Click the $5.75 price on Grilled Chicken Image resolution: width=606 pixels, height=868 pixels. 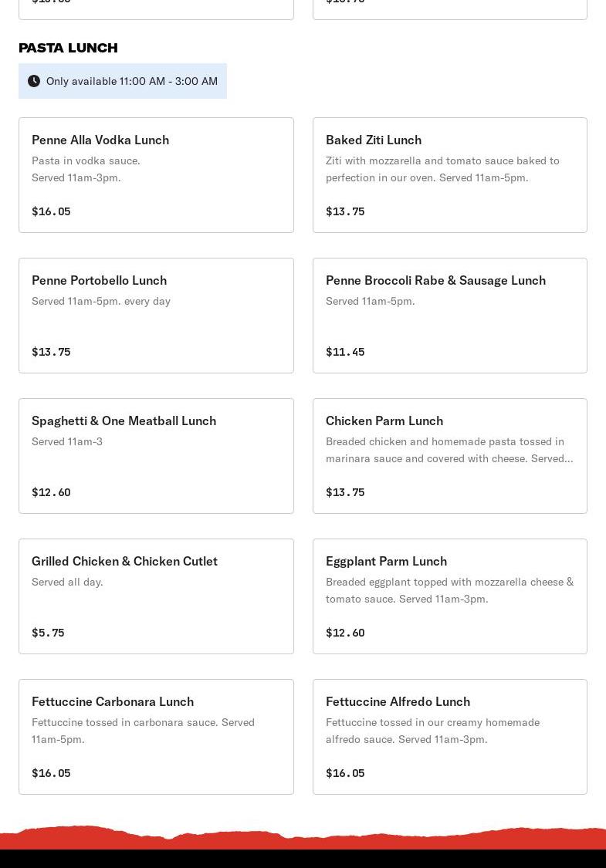click(x=48, y=633)
